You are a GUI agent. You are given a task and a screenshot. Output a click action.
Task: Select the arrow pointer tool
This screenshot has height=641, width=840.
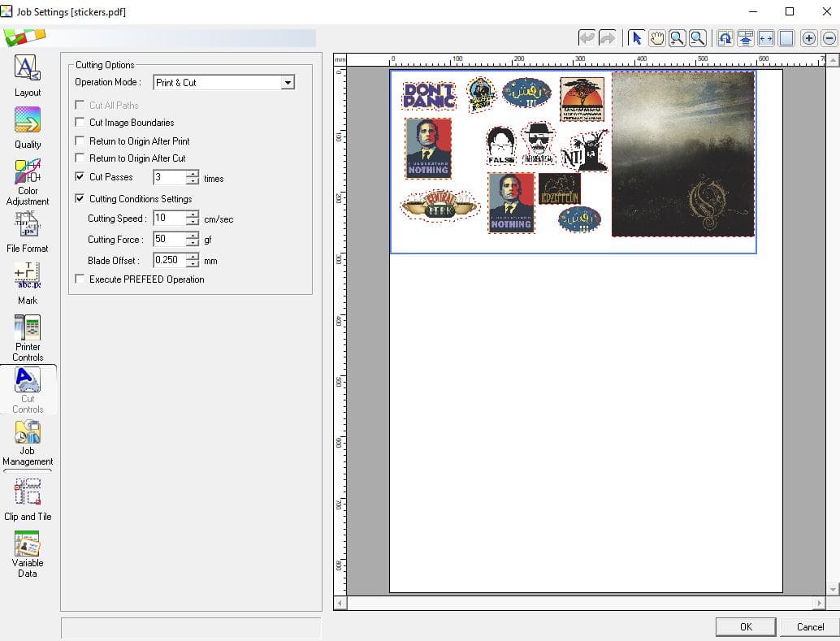pos(636,38)
